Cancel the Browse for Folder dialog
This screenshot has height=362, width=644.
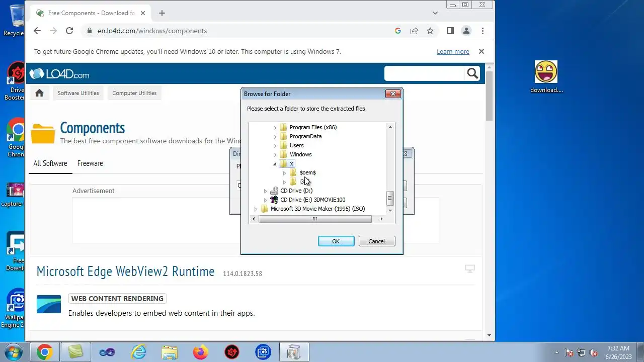(x=376, y=241)
